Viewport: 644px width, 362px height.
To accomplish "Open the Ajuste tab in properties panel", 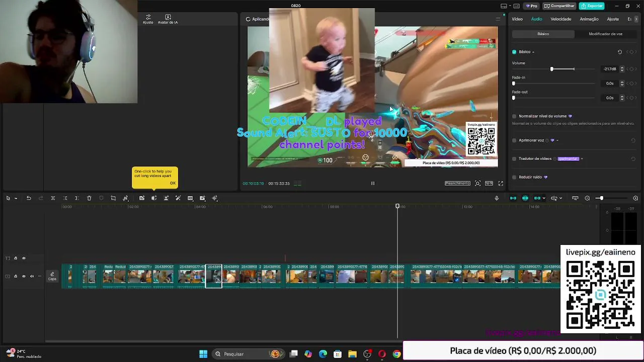I will 613,19.
